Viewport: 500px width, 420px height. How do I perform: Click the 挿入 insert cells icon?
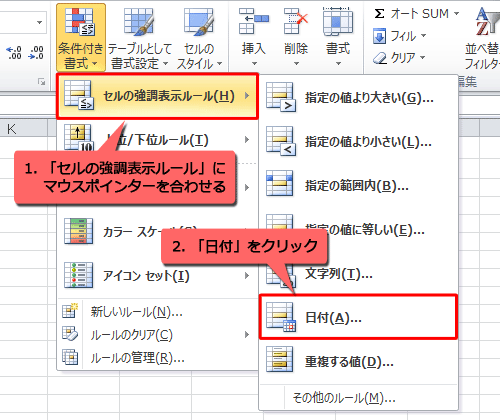254,21
